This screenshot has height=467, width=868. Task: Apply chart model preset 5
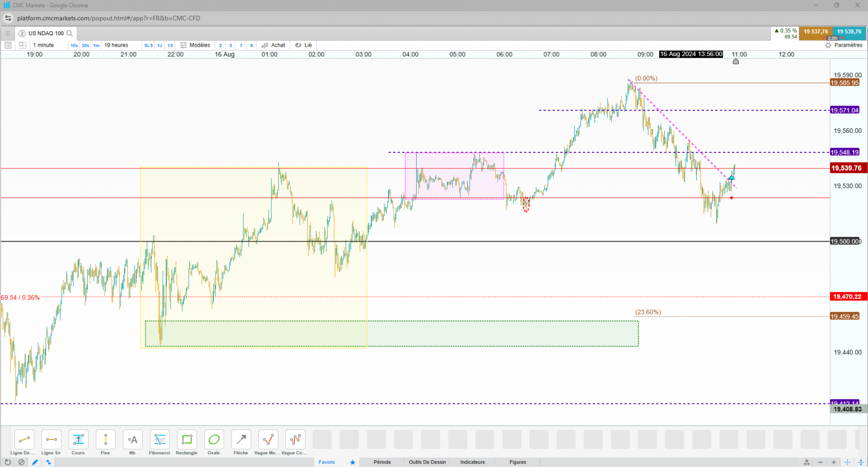tap(231, 45)
